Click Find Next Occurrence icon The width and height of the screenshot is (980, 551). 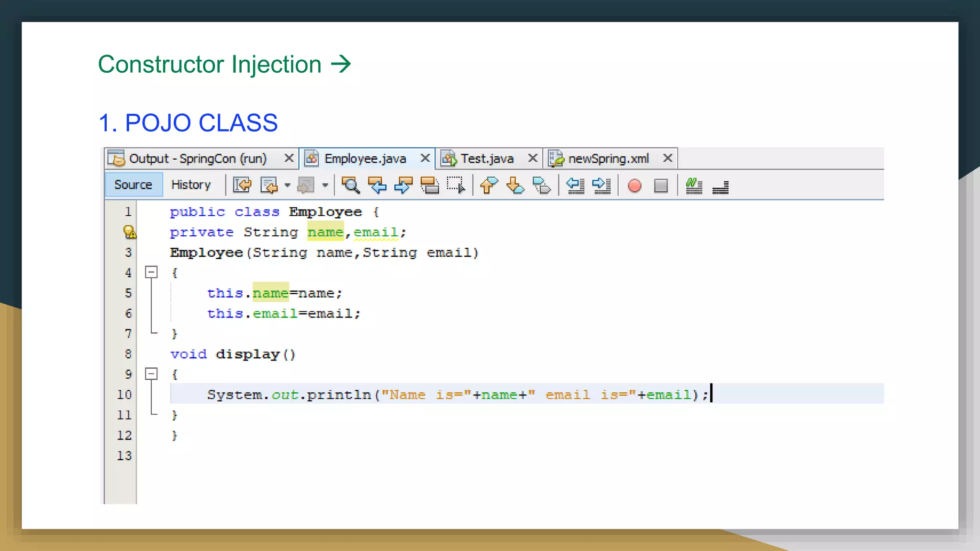(403, 185)
